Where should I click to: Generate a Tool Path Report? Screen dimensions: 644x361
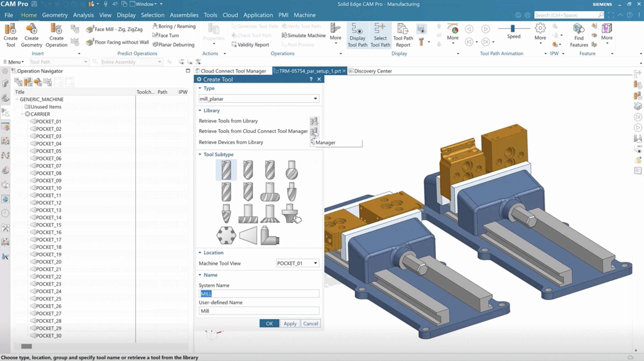pos(403,35)
